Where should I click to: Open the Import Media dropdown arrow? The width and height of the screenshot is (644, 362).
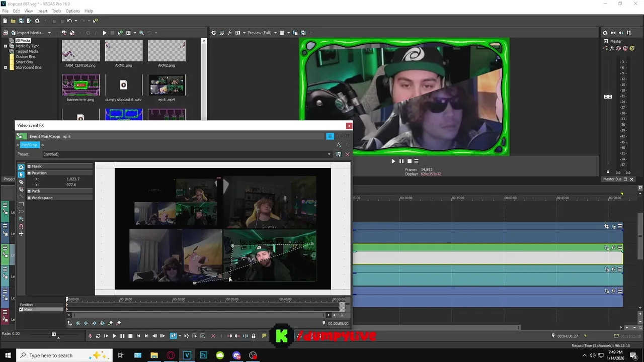[49, 33]
